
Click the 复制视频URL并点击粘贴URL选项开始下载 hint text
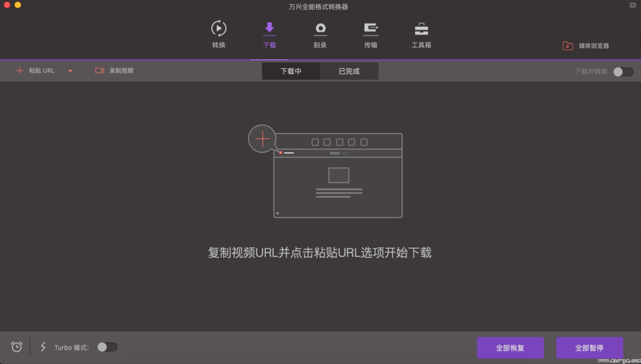pos(320,253)
